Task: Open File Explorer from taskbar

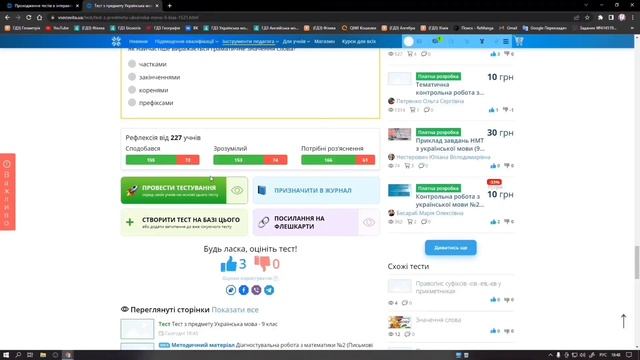Action: 43,355
